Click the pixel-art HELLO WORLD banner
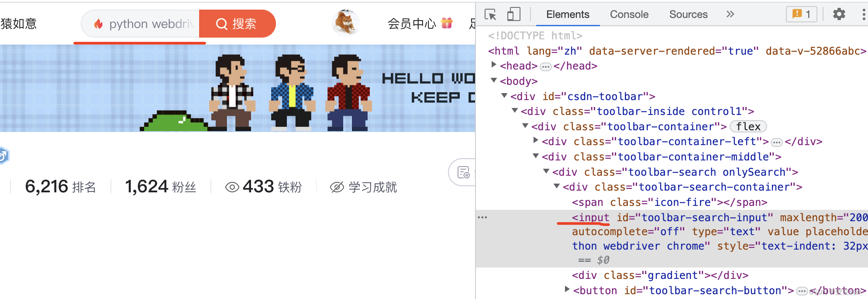 click(238, 88)
